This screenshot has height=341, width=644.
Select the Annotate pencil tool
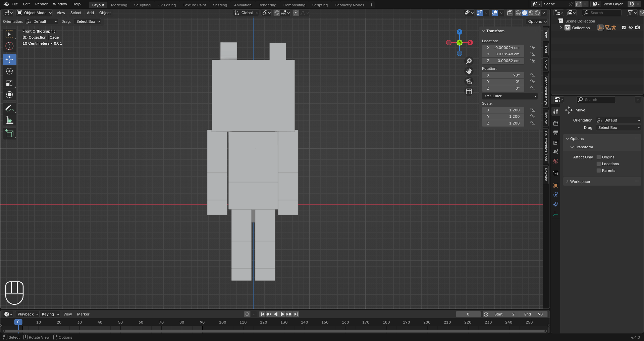pos(9,108)
